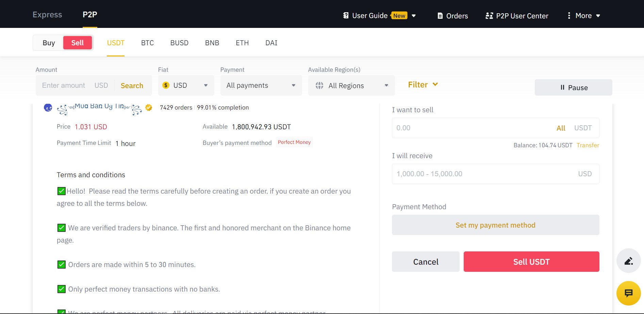Image resolution: width=644 pixels, height=314 pixels.
Task: Select the BUSD coin tab
Action: tap(179, 43)
